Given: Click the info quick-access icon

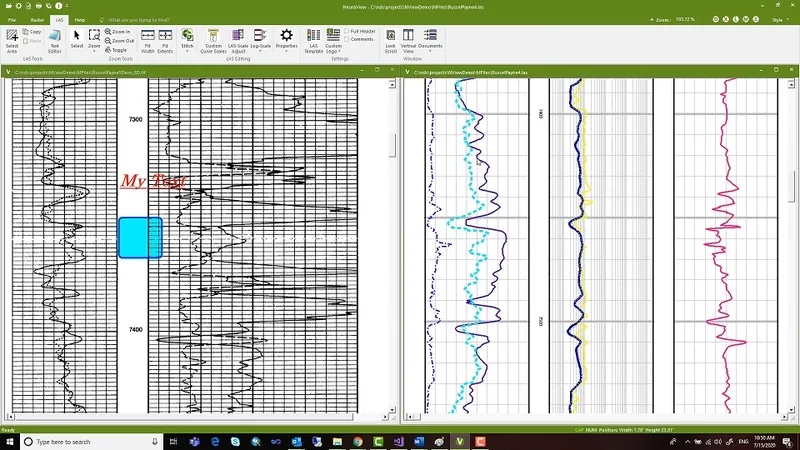Looking at the screenshot, I should click(x=58, y=6).
